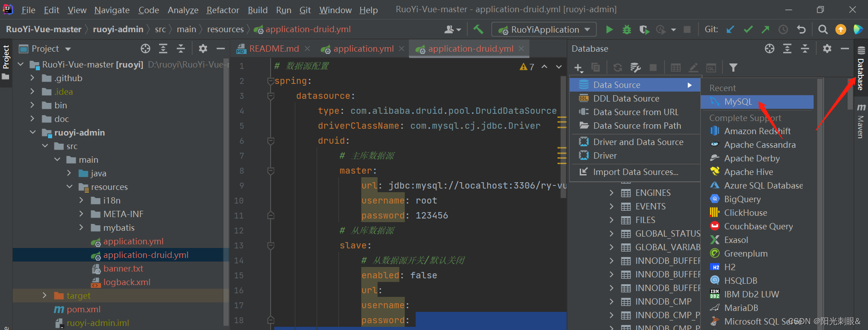The image size is (868, 330).
Task: Click the editor vertical scrollbar
Action: pyautogui.click(x=563, y=136)
